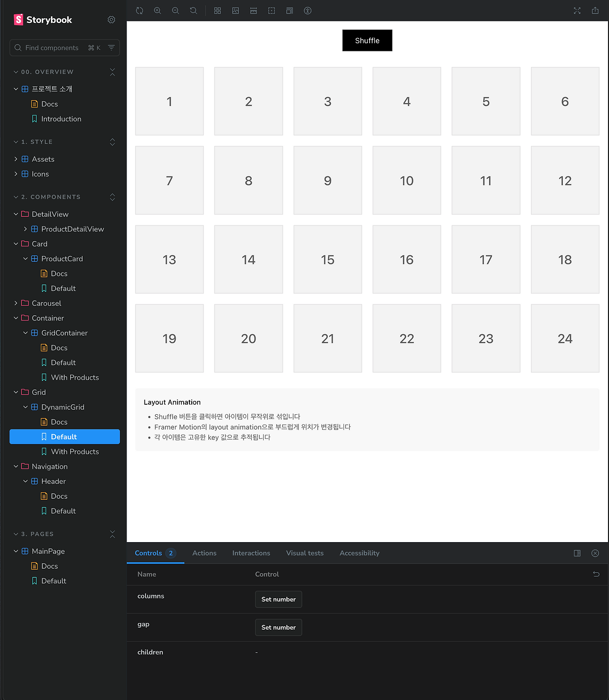Open the Accessibility panel tab

click(359, 553)
